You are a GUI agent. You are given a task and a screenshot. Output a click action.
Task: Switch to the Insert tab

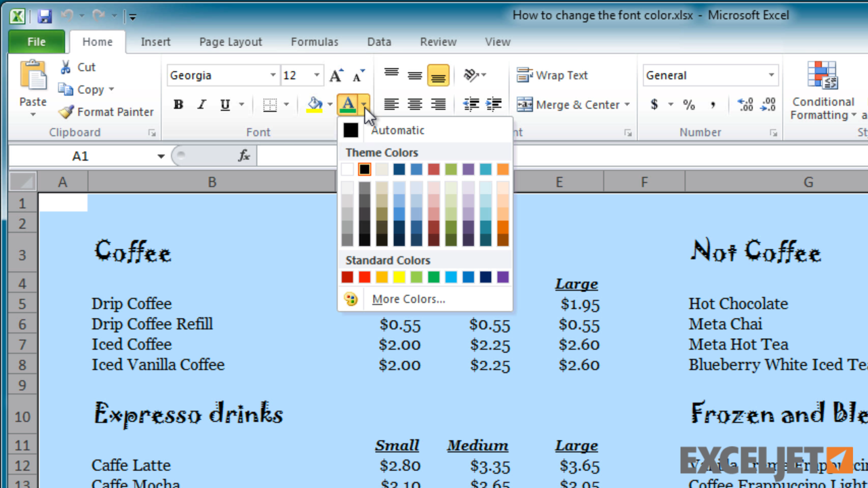pos(155,41)
